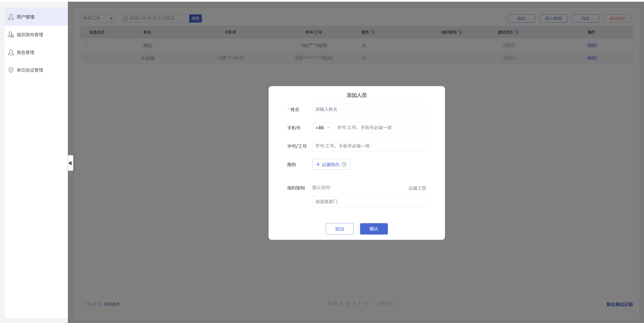Click the 取消 button in the dialog
Viewport: 644px width, 323px height.
339,229
